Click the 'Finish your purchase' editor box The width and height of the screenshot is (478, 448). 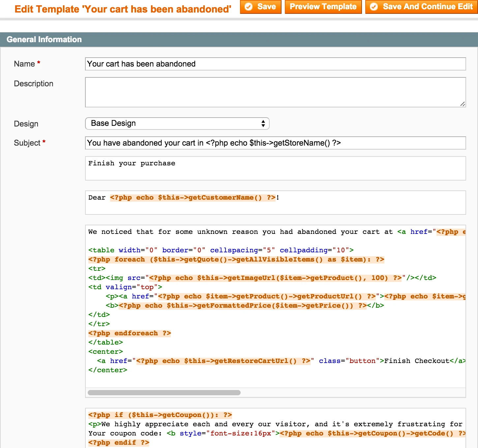(275, 168)
